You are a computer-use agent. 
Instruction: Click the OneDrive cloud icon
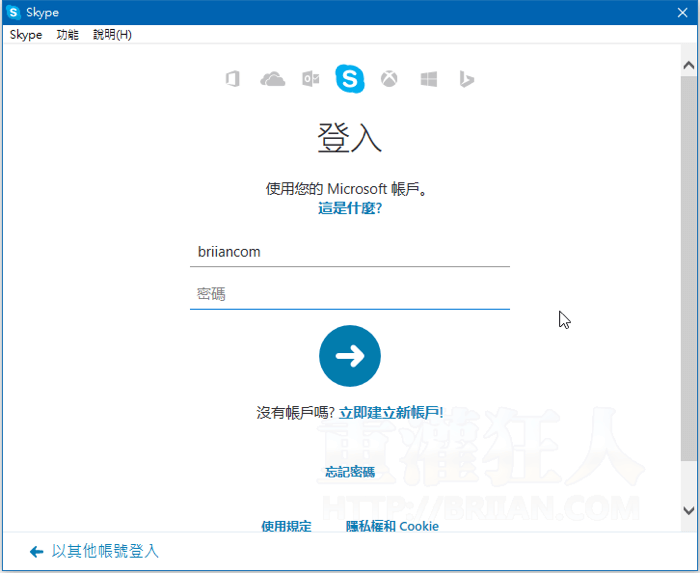tap(272, 79)
